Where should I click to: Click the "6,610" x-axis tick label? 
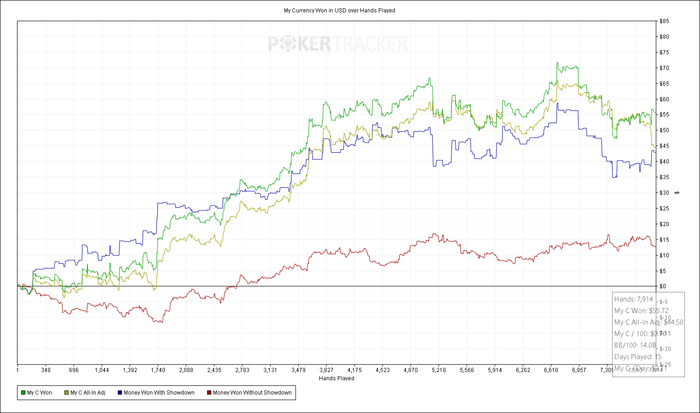coord(551,370)
